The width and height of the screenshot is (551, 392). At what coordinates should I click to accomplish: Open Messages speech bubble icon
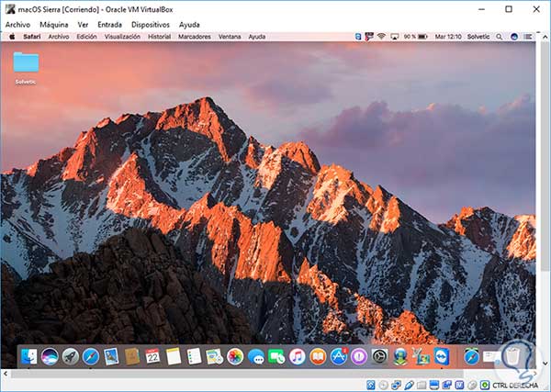coord(256,357)
